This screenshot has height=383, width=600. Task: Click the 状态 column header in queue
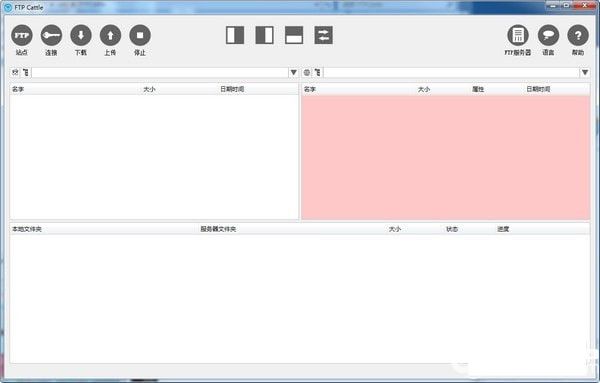(x=452, y=229)
